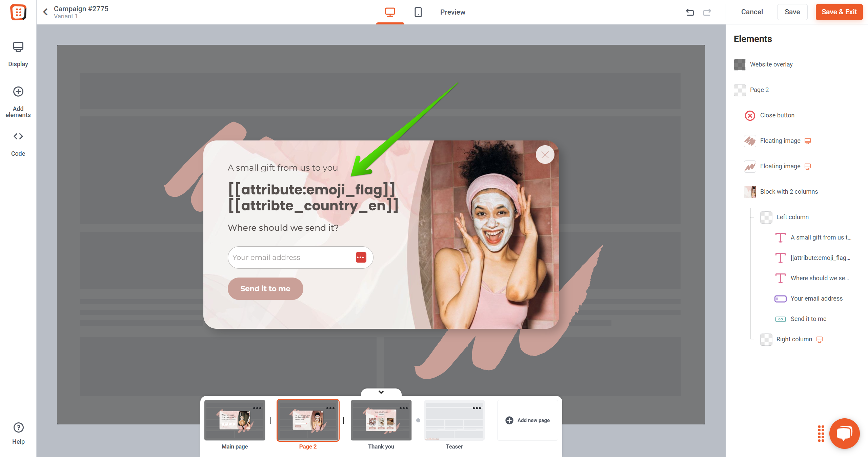Click the orange dotted grip beside chat

point(821,434)
